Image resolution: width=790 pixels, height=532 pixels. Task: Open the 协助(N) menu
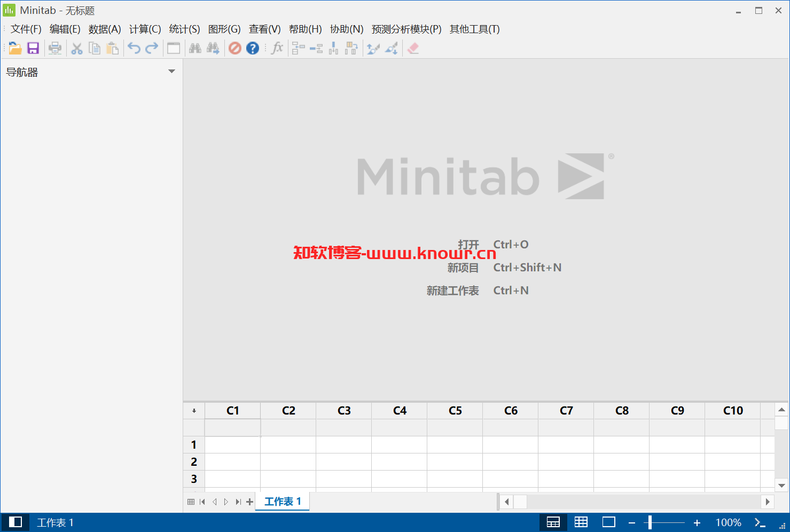pos(346,29)
